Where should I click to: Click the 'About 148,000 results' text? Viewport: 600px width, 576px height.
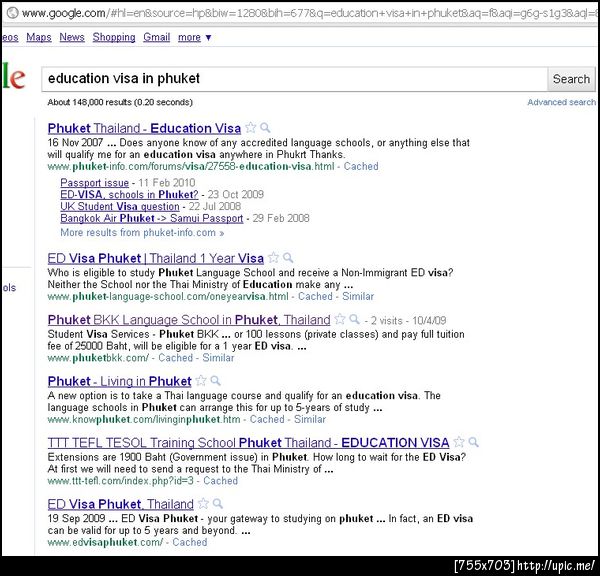[x=120, y=102]
